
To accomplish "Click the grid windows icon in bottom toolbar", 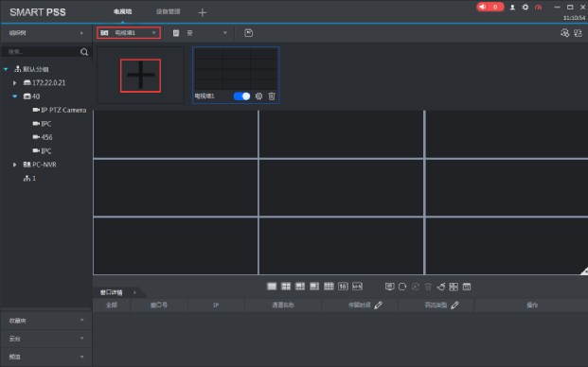I will click(454, 287).
